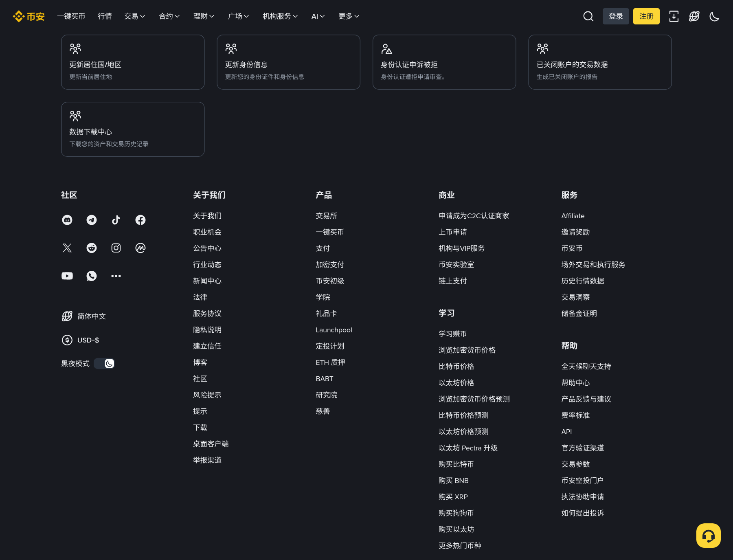Open the X (Twitter) community icon
The width and height of the screenshot is (733, 560).
67,248
